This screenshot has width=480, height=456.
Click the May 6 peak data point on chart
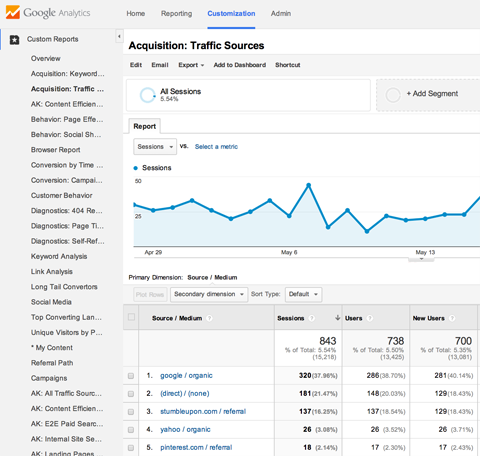point(309,185)
